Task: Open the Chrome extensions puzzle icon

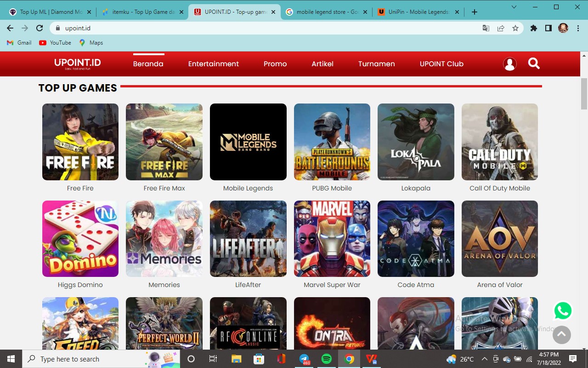Action: pos(533,28)
